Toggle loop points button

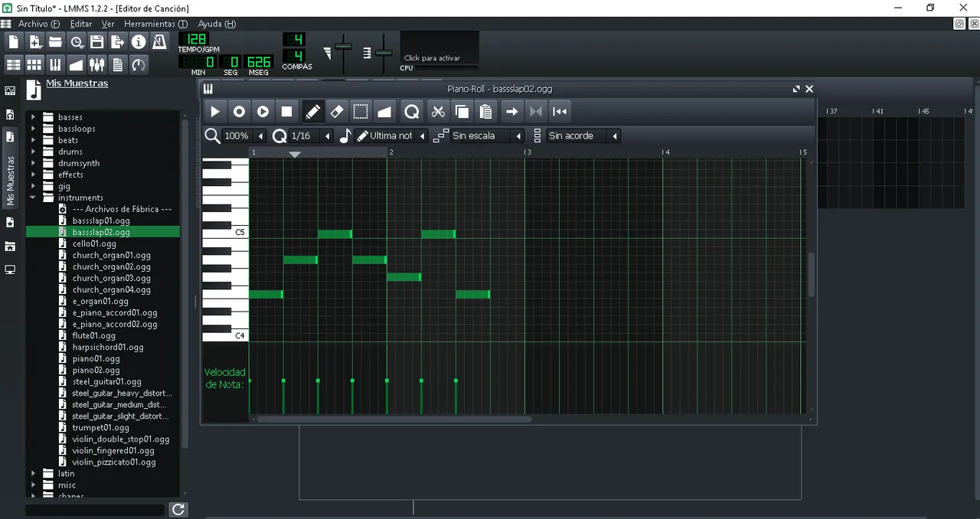(535, 112)
